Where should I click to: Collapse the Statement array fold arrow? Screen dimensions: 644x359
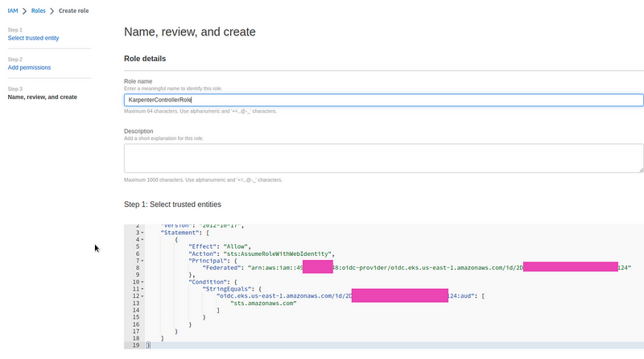142,232
